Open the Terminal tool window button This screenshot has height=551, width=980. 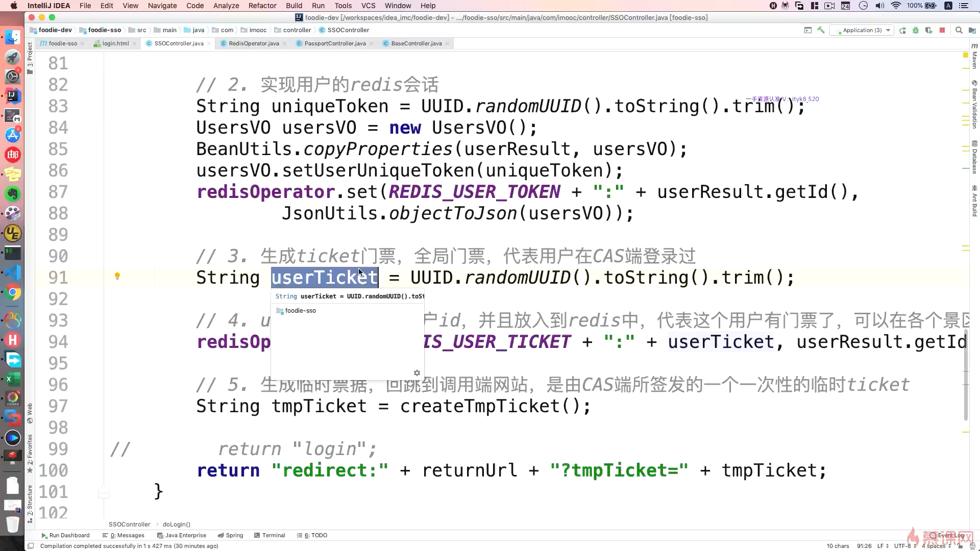[273, 535]
